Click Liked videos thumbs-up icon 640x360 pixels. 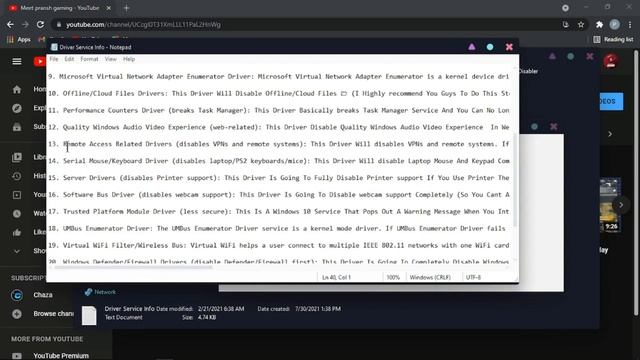17,232
